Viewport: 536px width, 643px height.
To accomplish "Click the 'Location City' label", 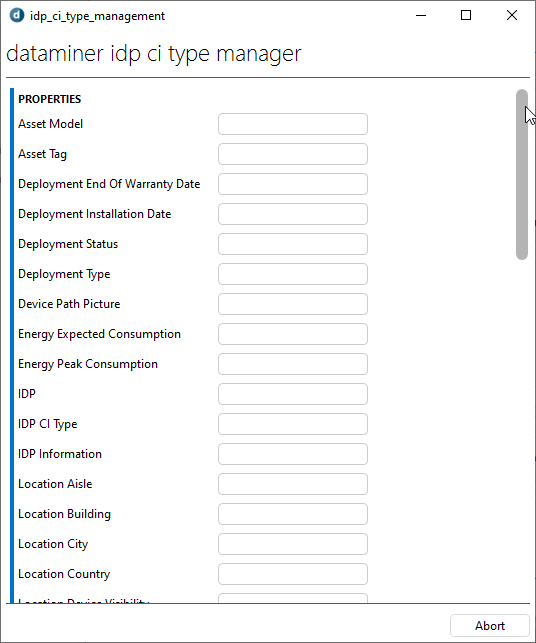I will coord(53,544).
